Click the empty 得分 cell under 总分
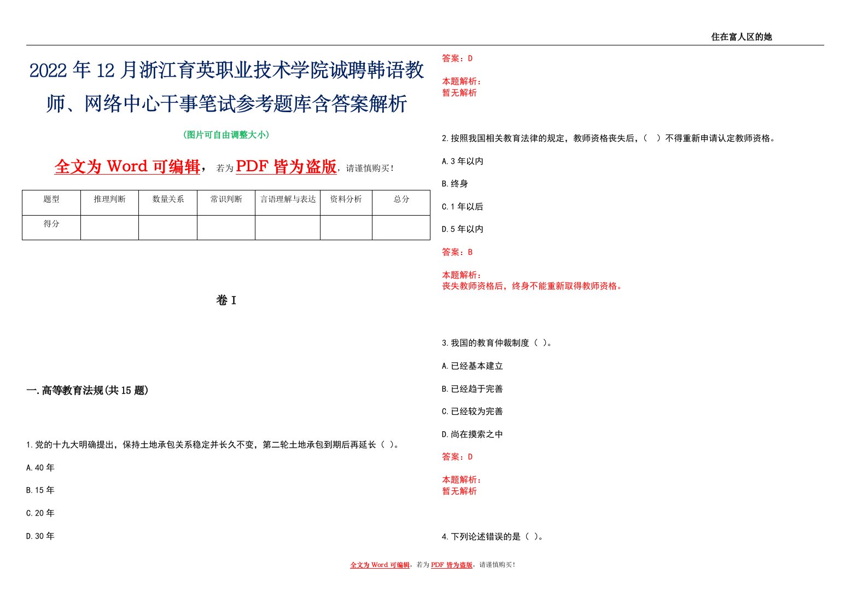This screenshot has width=868, height=614. click(x=401, y=227)
